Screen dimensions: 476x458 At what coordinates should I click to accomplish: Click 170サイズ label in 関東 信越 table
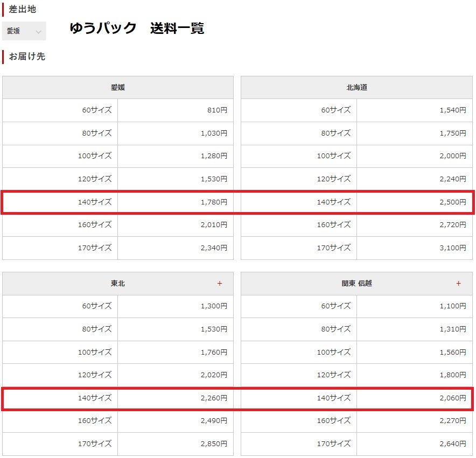click(x=334, y=443)
